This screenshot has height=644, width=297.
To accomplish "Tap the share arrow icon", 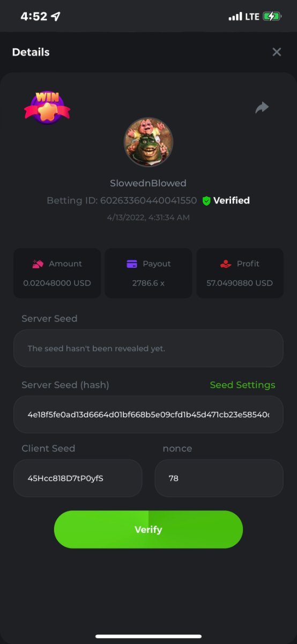I will [262, 108].
